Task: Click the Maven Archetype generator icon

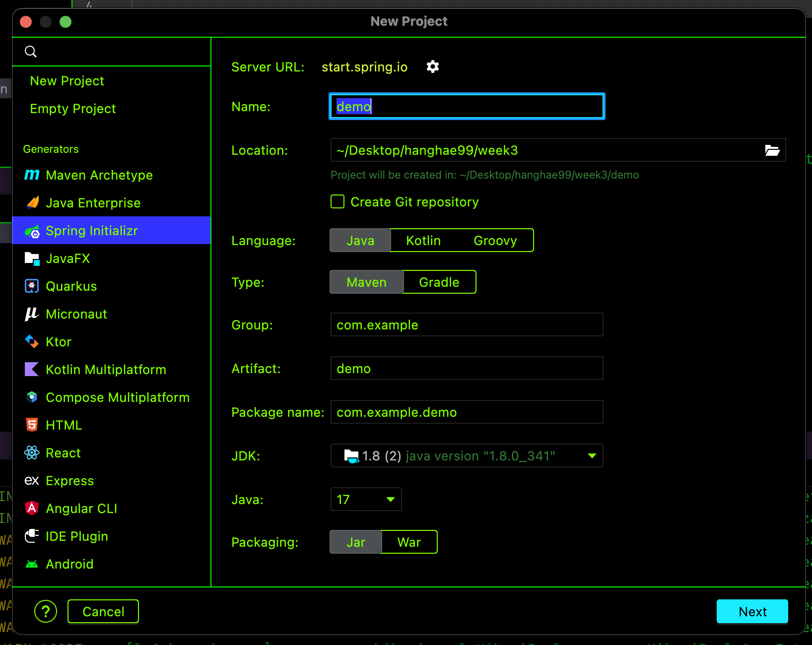Action: coord(32,175)
